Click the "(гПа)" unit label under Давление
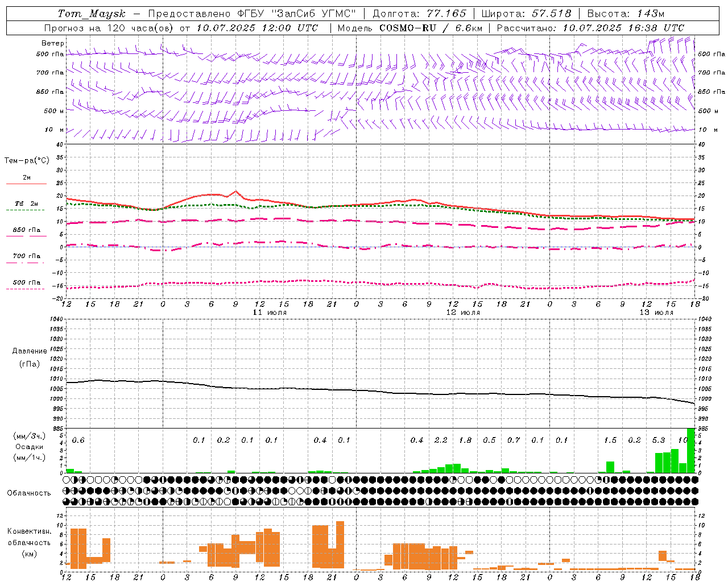 coord(30,364)
